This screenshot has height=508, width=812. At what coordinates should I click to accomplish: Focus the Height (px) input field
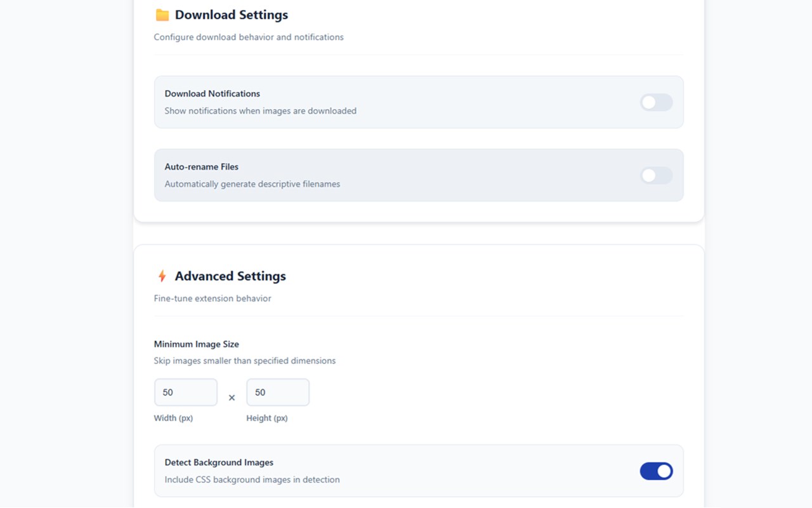(278, 392)
